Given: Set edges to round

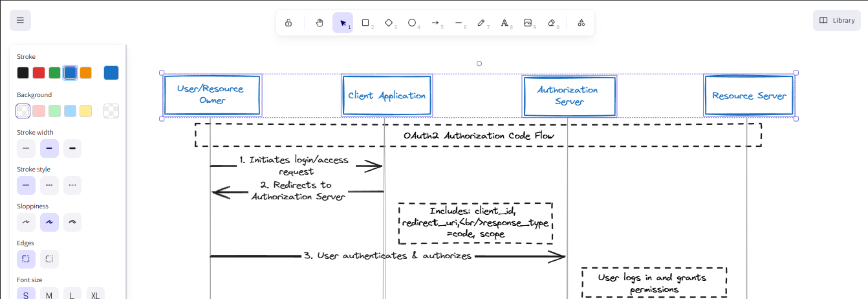Looking at the screenshot, I should pyautogui.click(x=49, y=259).
